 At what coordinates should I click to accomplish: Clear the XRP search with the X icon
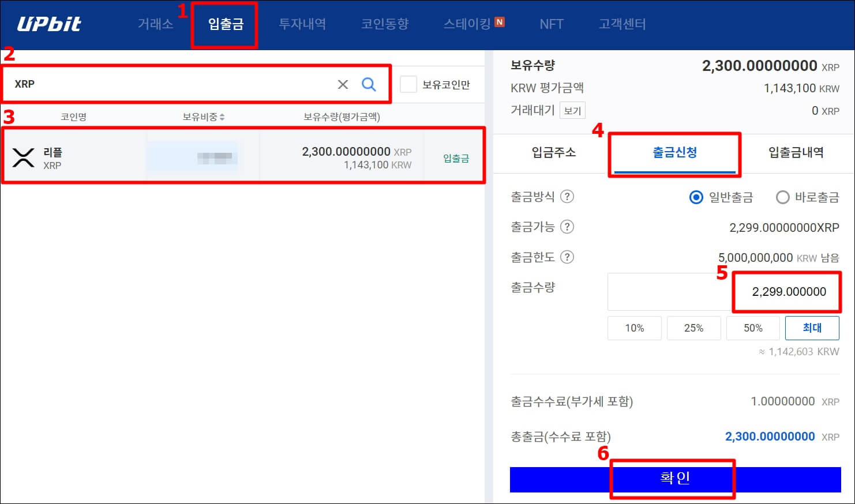pyautogui.click(x=343, y=84)
